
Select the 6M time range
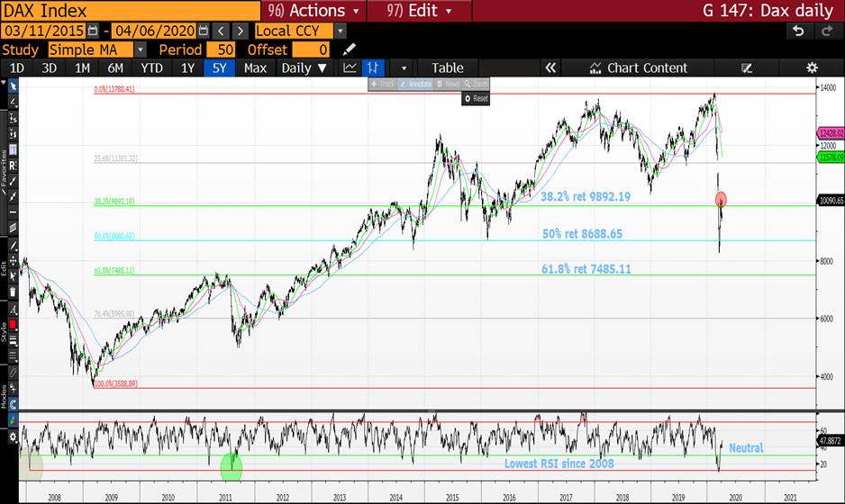(114, 67)
